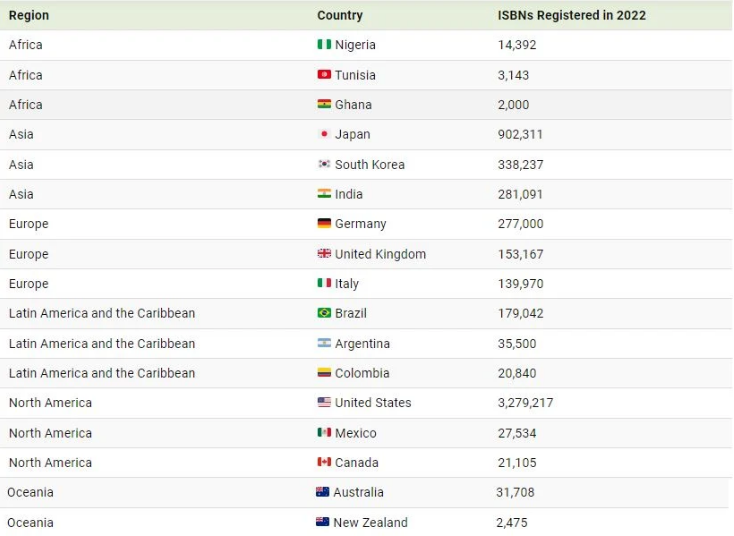734x536 pixels.
Task: Click the Country column header
Action: (x=340, y=15)
